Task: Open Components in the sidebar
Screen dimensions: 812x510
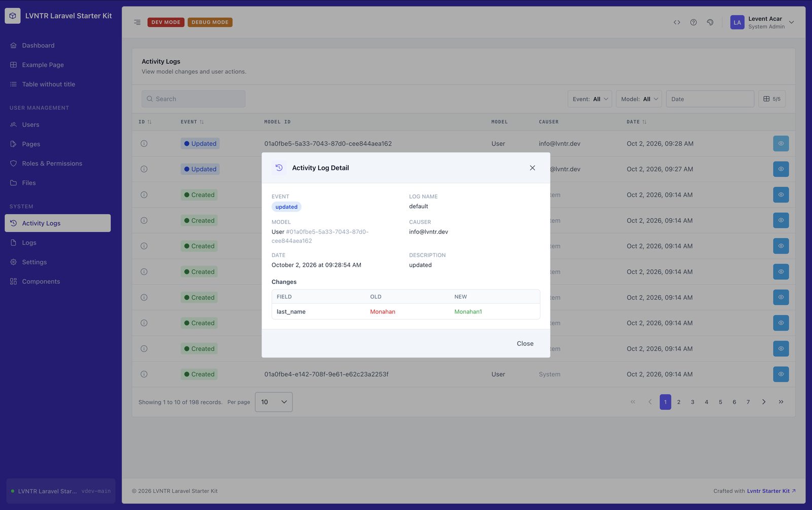Action: [x=58, y=281]
